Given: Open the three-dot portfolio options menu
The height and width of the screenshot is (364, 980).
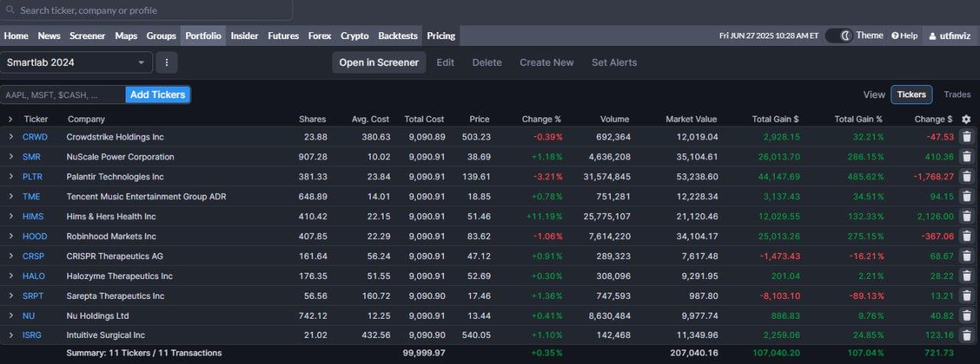Looking at the screenshot, I should [x=166, y=63].
